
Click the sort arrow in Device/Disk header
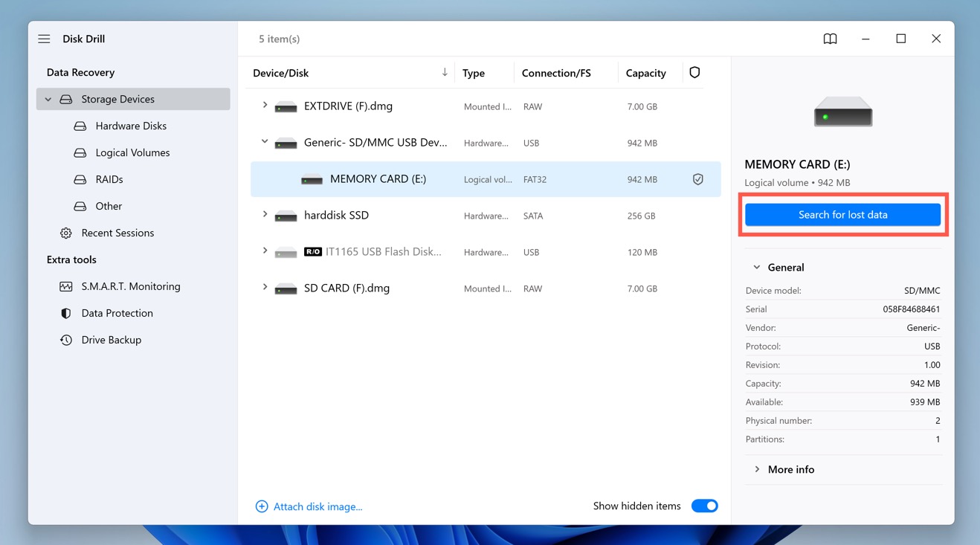445,72
